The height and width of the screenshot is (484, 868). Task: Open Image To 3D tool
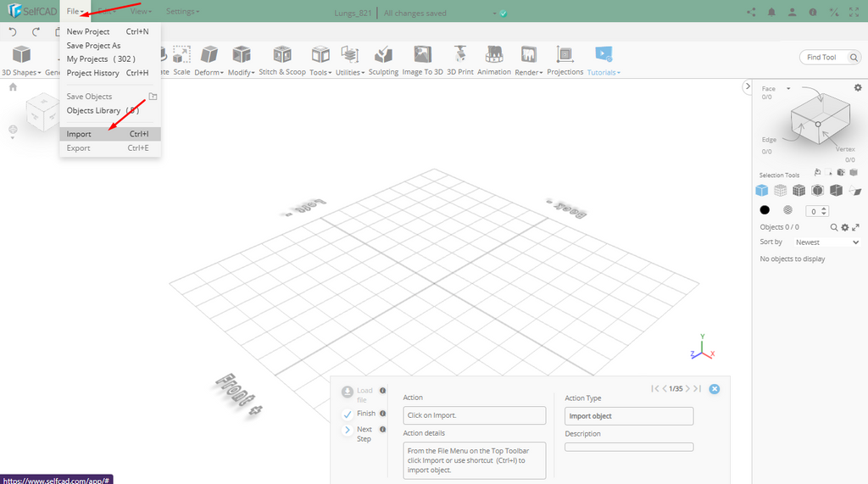tap(422, 61)
